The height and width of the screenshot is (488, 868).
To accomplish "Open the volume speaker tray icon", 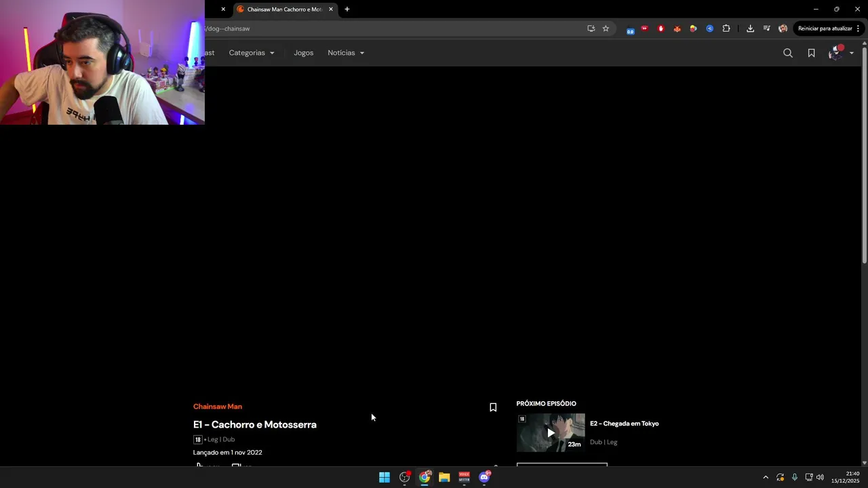I will click(820, 477).
